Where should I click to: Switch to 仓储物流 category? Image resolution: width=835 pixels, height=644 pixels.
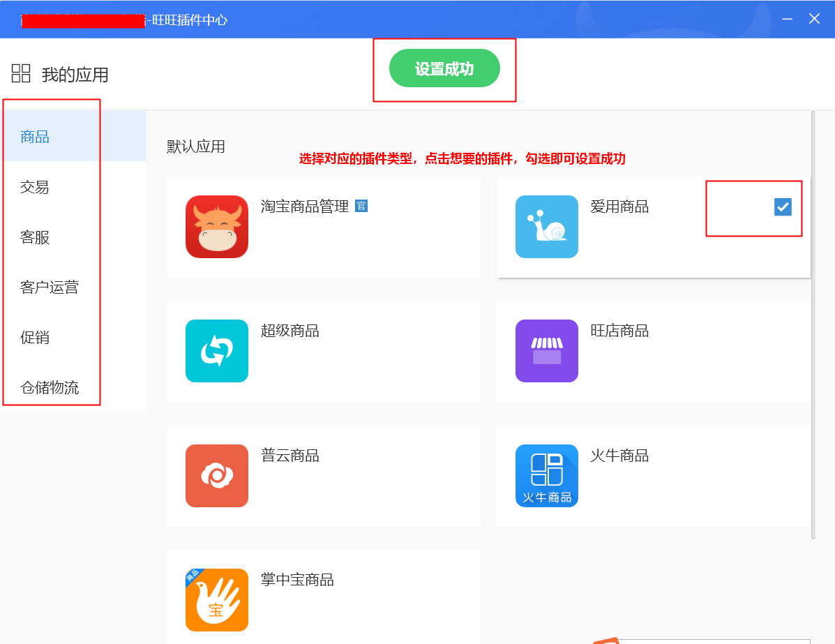pos(50,388)
